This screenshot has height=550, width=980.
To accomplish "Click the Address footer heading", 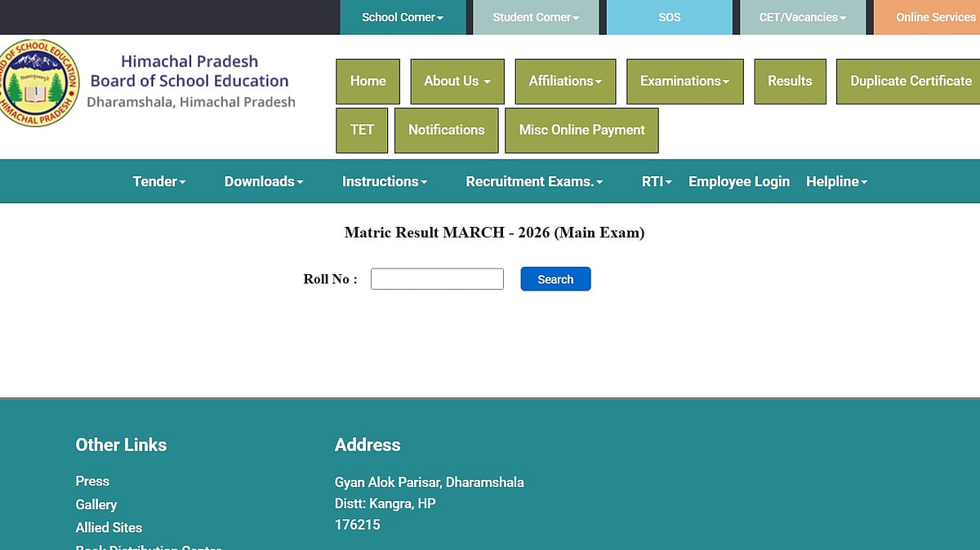I will tap(367, 445).
